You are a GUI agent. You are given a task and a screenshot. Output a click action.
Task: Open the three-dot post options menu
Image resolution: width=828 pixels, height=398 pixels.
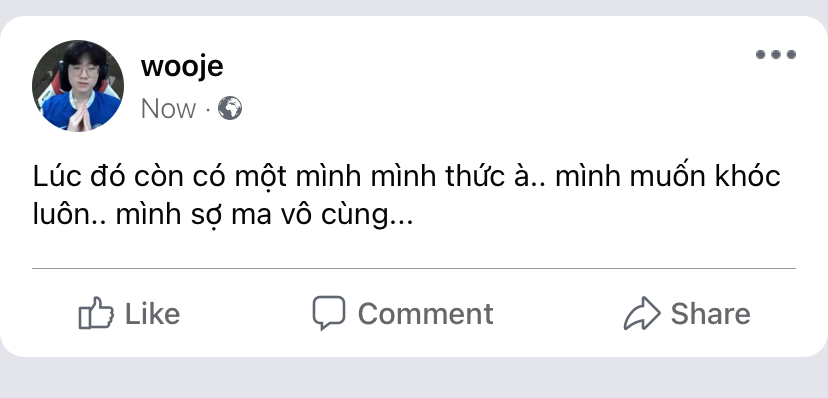tap(776, 54)
